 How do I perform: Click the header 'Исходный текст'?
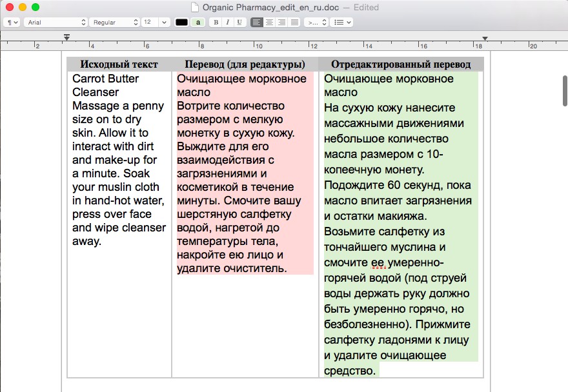point(119,64)
